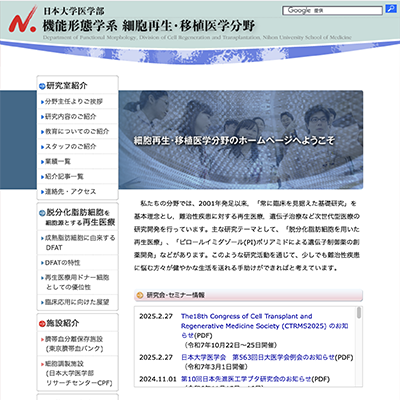Click the blue icon beside 研究室紹介
Image resolution: width=400 pixels, height=400 pixels.
[42, 86]
